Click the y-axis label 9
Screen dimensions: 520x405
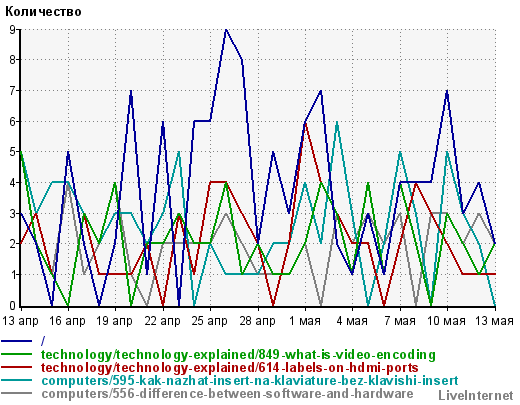pyautogui.click(x=13, y=30)
